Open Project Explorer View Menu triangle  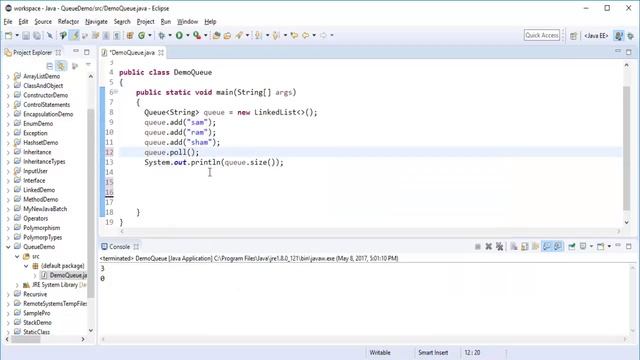point(88,65)
